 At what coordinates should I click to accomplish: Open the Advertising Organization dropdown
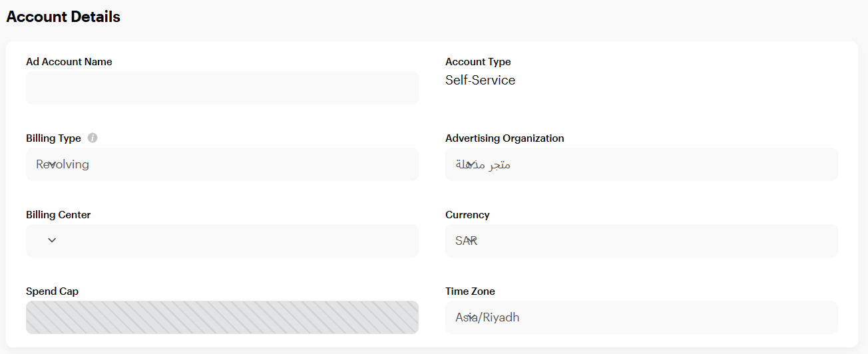641,164
